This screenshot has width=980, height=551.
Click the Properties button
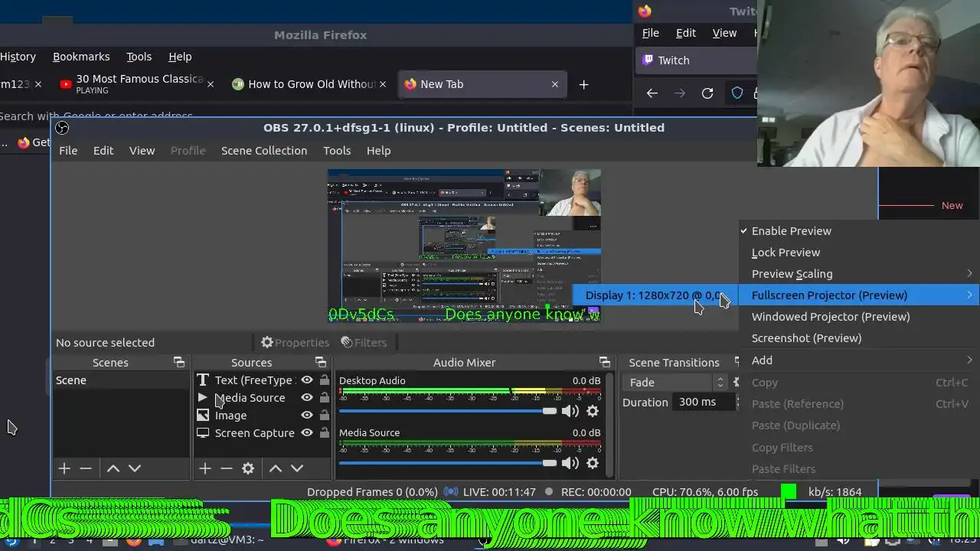(x=295, y=343)
